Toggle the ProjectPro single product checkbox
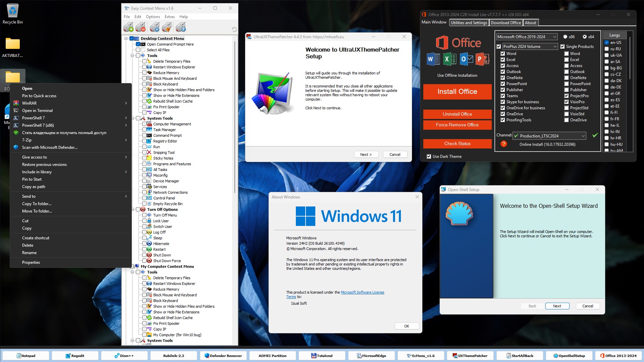Screen dimensions: 644x362 tap(567, 96)
